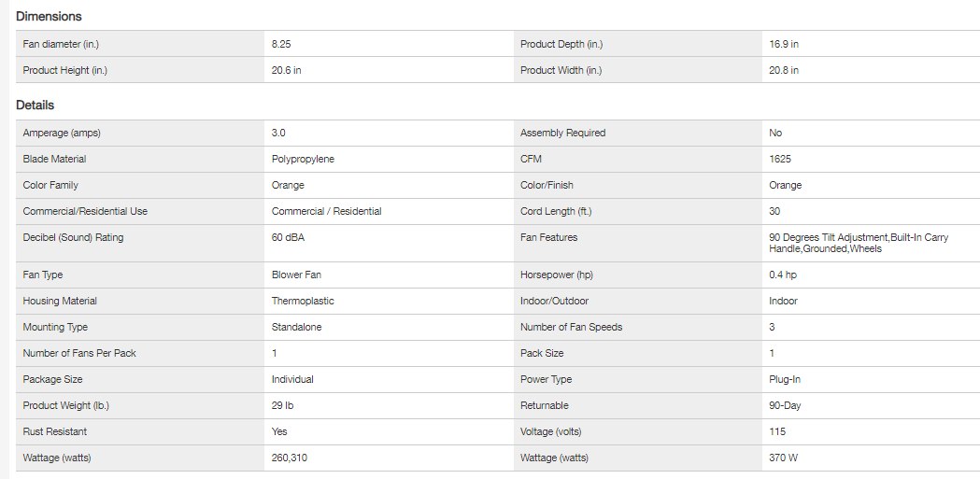This screenshot has width=980, height=479.
Task: Select the Product Height (in.) label
Action: point(64,70)
